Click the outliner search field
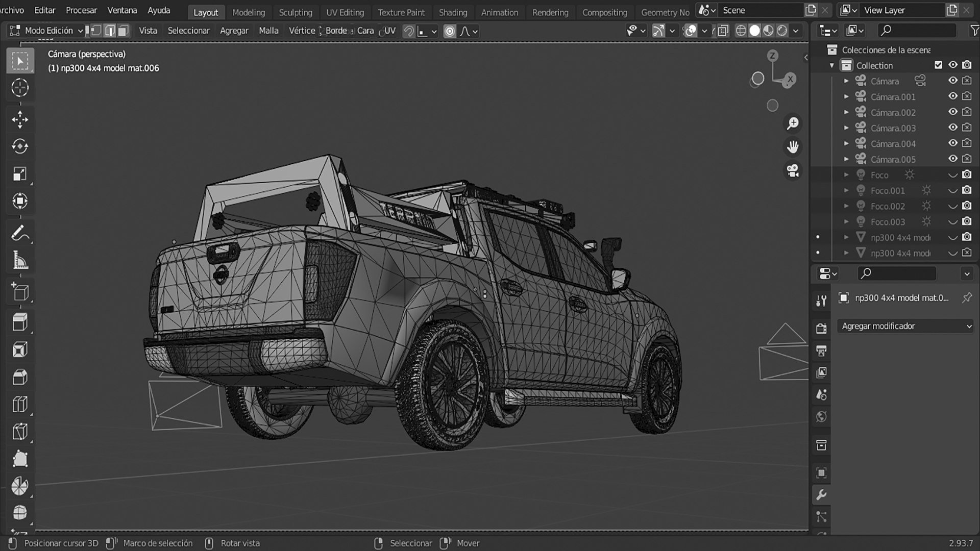Viewport: 980px width, 551px height. [x=917, y=31]
